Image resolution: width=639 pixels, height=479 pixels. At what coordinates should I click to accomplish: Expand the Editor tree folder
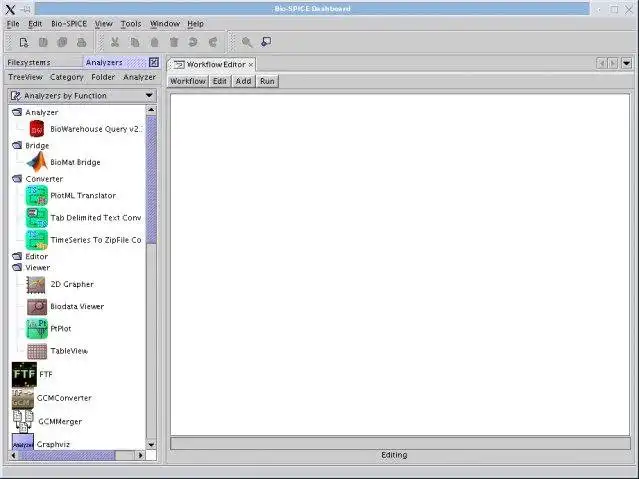pyautogui.click(x=17, y=256)
